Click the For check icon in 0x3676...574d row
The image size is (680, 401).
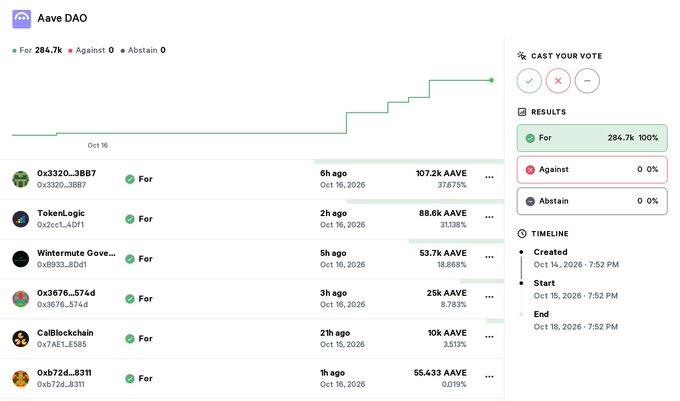click(x=130, y=299)
